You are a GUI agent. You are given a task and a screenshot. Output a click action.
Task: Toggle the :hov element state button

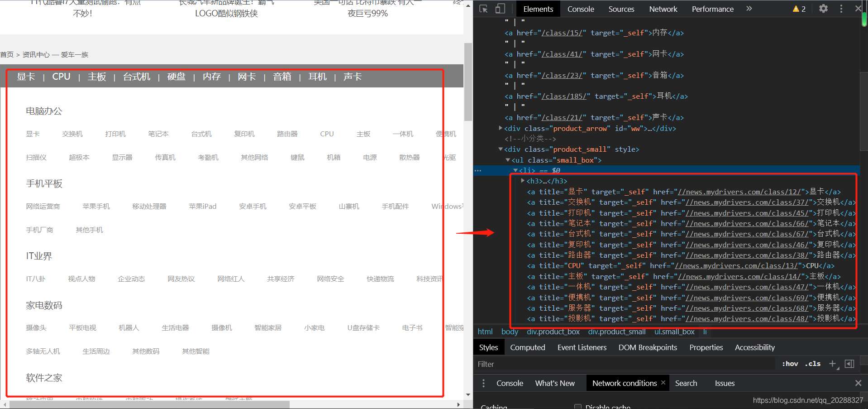pyautogui.click(x=790, y=364)
